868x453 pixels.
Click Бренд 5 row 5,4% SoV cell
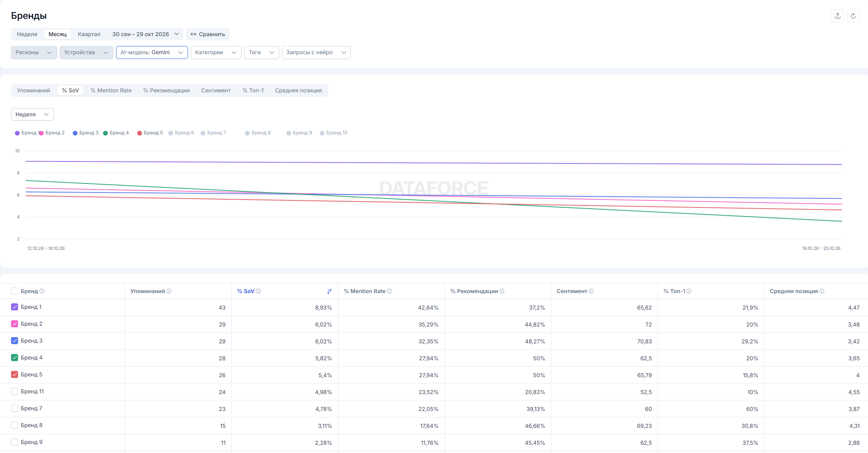pos(285,375)
